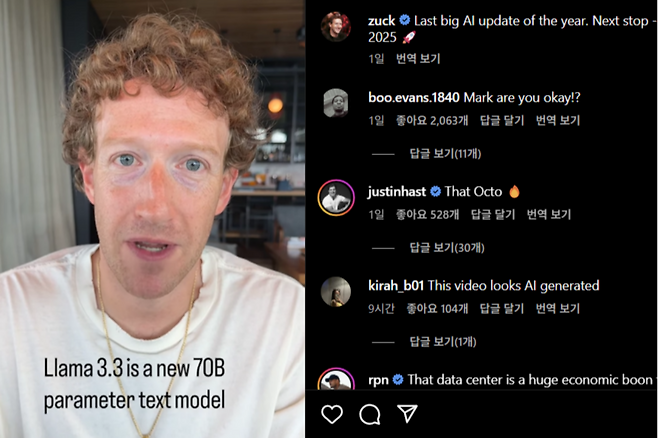Like the post with the heart icon

point(332,414)
